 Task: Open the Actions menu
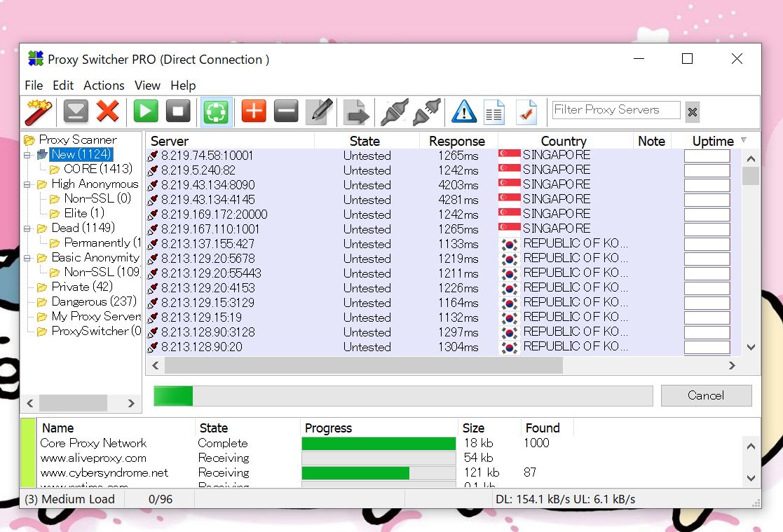(104, 86)
